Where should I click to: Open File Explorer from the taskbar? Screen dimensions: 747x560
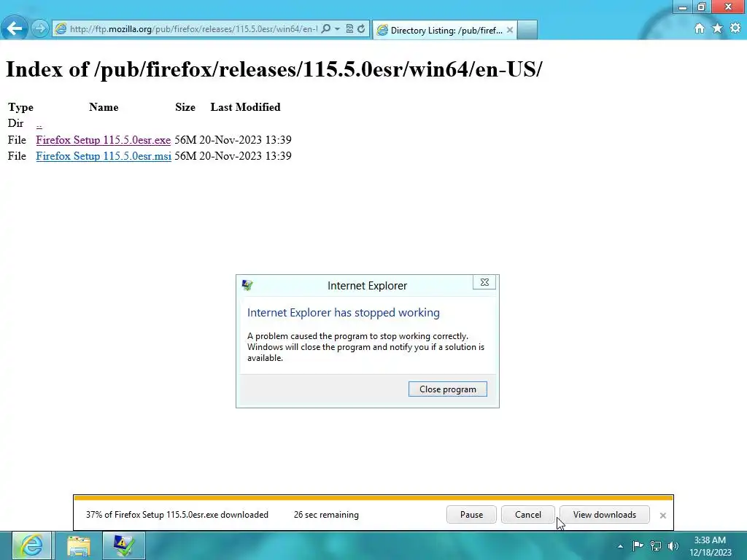point(79,545)
